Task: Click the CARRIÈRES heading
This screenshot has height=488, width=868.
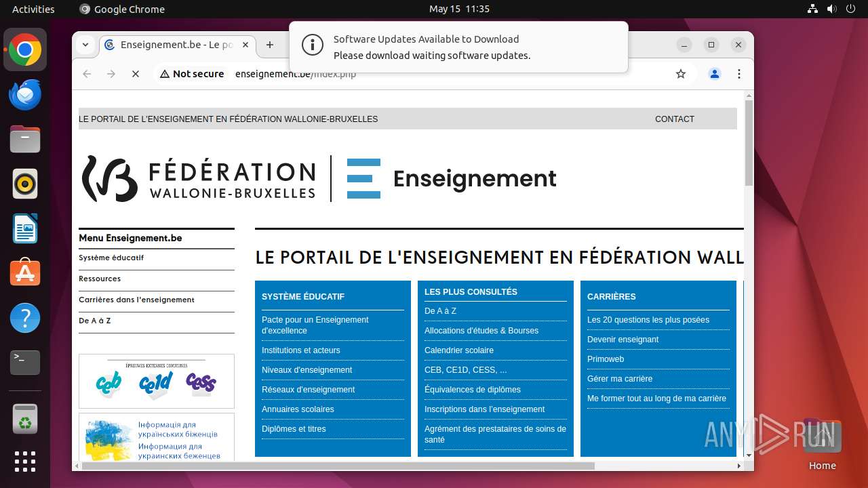Action: (x=612, y=297)
